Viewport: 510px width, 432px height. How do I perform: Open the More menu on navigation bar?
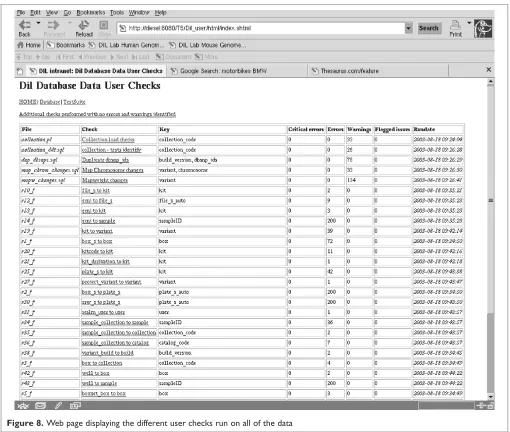pos(206,57)
